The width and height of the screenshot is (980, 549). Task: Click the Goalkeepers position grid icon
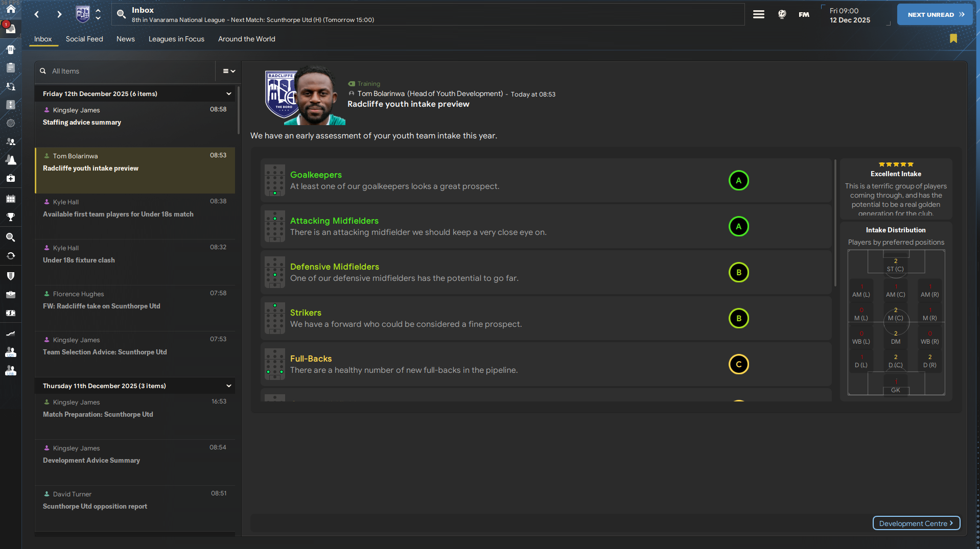click(275, 180)
